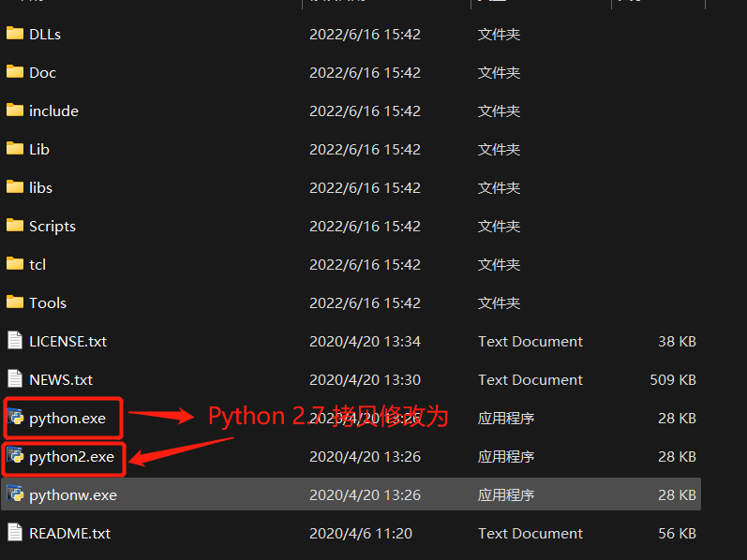747x560 pixels.
Task: Click the modified date of python2.exe
Action: [x=365, y=457]
